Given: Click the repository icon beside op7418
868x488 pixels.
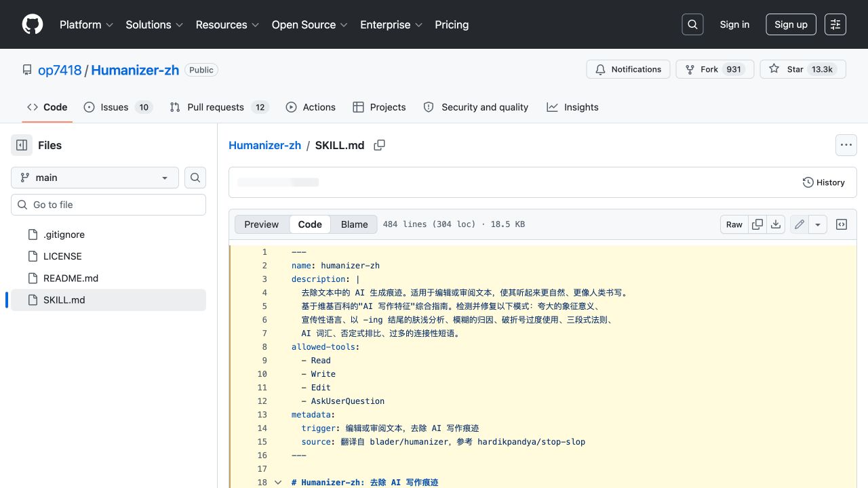Looking at the screenshot, I should click(x=27, y=70).
